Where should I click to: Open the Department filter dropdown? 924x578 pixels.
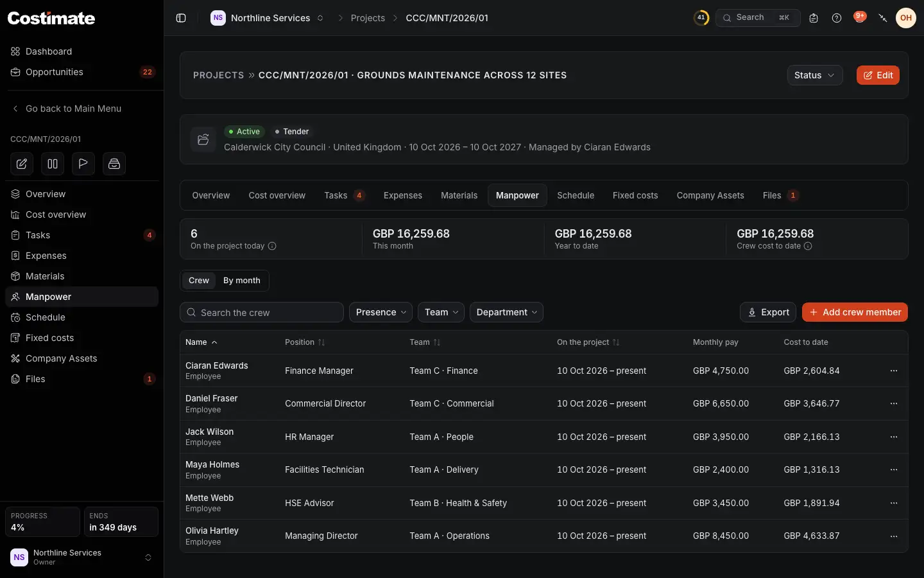tap(506, 312)
